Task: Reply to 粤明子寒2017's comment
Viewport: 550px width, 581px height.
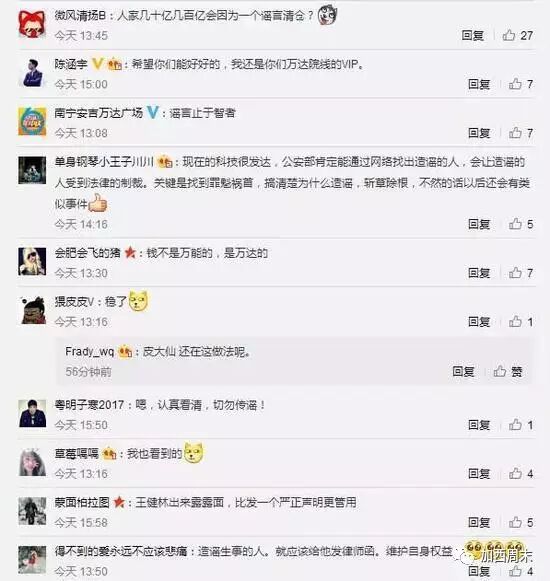Action: pos(479,425)
